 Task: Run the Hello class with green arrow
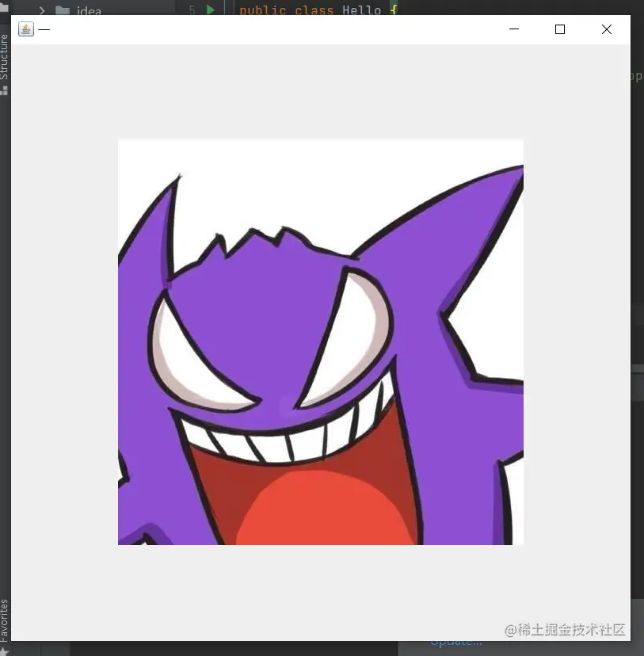[211, 10]
